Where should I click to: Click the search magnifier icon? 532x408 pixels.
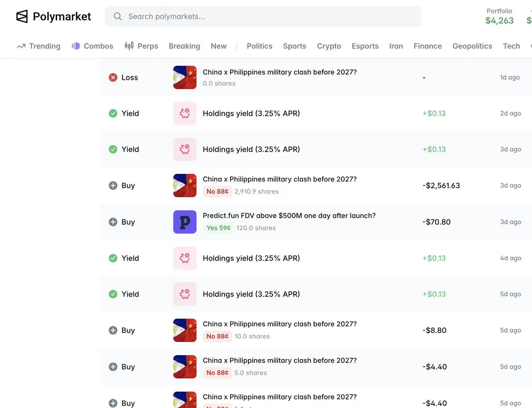[117, 16]
